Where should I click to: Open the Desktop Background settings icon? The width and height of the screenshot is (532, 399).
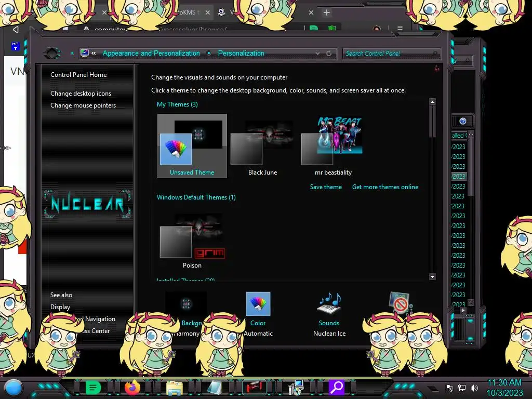[x=186, y=303]
